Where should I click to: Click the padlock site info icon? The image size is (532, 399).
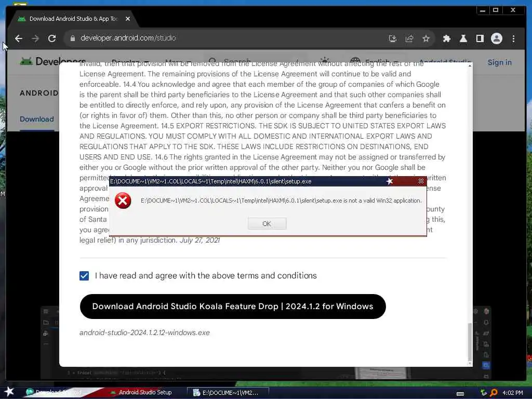72,38
